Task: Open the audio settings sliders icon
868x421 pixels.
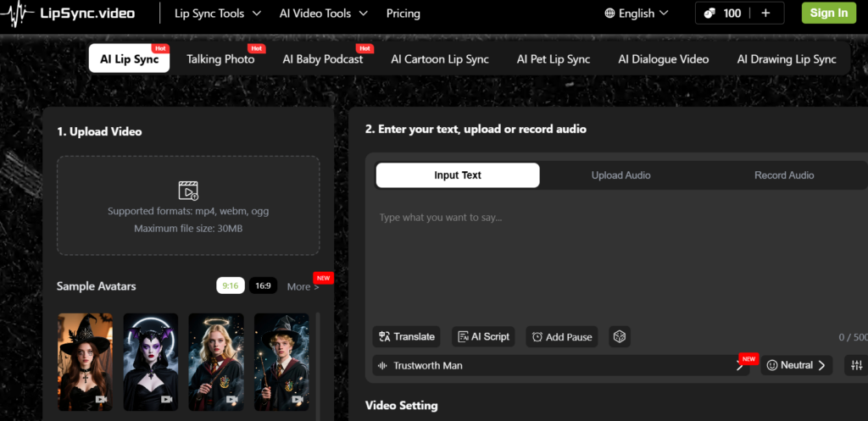Action: [856, 365]
